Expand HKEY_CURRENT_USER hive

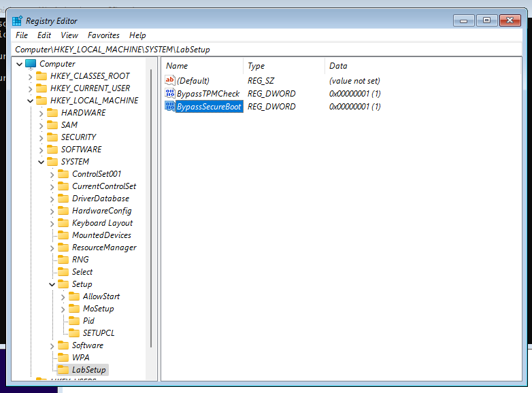(x=30, y=89)
